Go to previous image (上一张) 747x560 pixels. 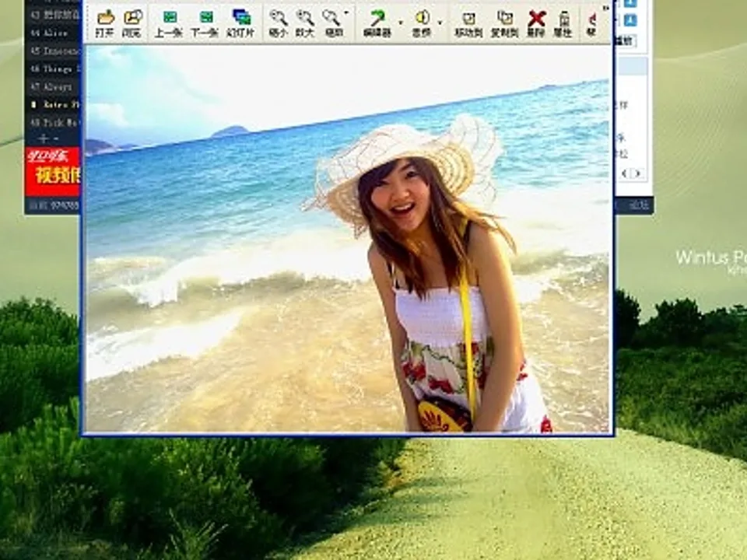(x=169, y=22)
